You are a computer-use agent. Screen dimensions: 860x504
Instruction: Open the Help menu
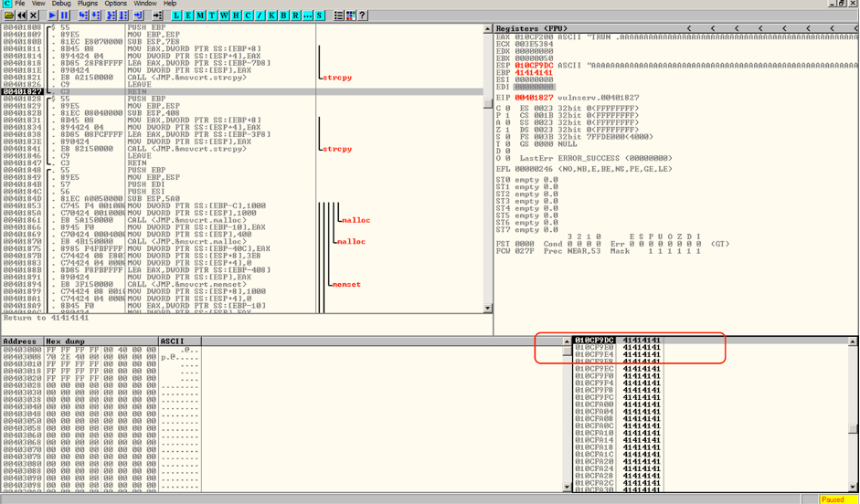[x=170, y=4]
